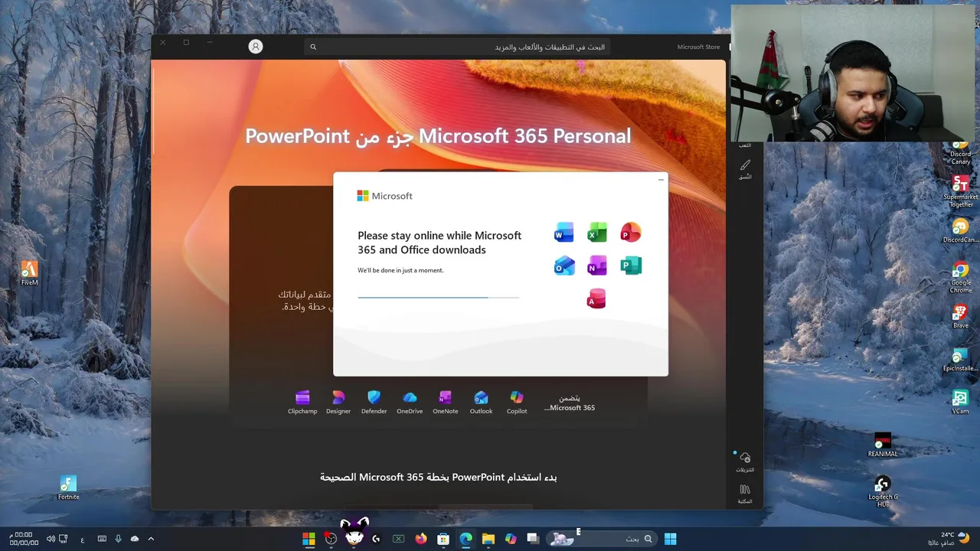Open the touch keyboard tray icon
The height and width of the screenshot is (551, 980).
point(102,539)
